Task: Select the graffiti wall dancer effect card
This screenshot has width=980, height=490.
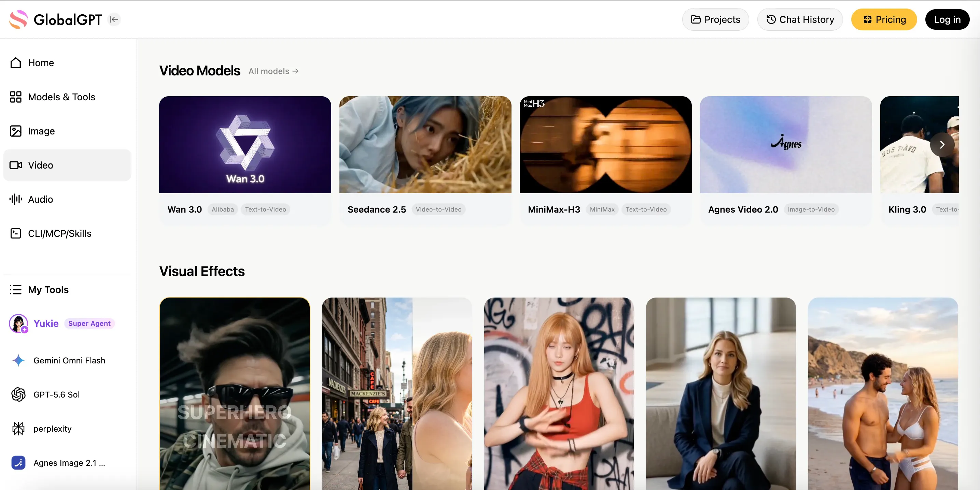Action: pyautogui.click(x=559, y=393)
